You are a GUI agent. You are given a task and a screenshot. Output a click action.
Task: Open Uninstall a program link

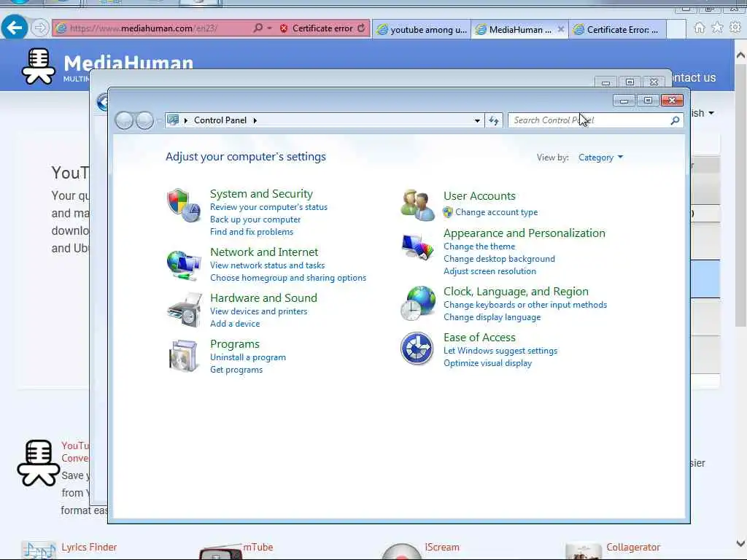(x=248, y=357)
